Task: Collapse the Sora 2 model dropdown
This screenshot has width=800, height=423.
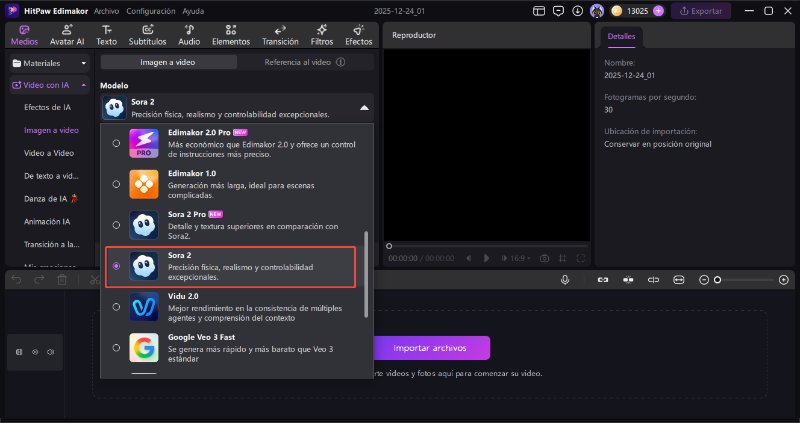Action: [x=364, y=107]
